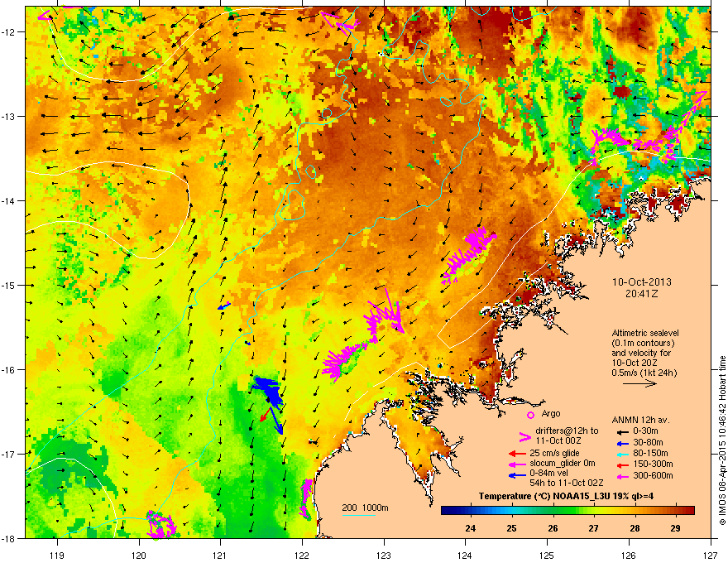This screenshot has height=563, width=728.
Task: Click the cyan ANMN arrow for 80-150m
Action: pos(622,455)
